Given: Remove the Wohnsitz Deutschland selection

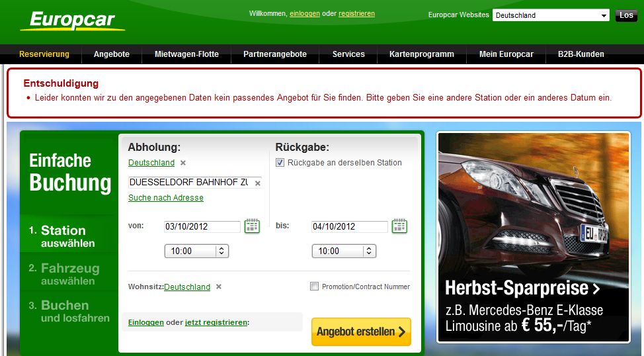Looking at the screenshot, I should coord(219,287).
